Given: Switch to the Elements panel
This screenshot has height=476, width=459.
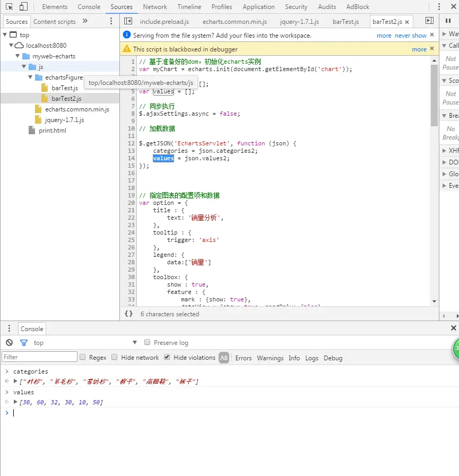Looking at the screenshot, I should point(55,7).
